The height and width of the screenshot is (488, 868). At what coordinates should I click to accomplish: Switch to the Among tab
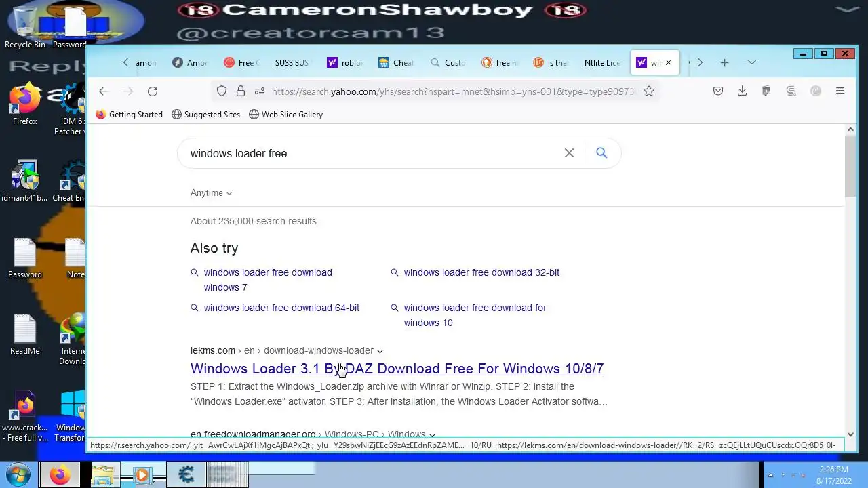coord(191,63)
